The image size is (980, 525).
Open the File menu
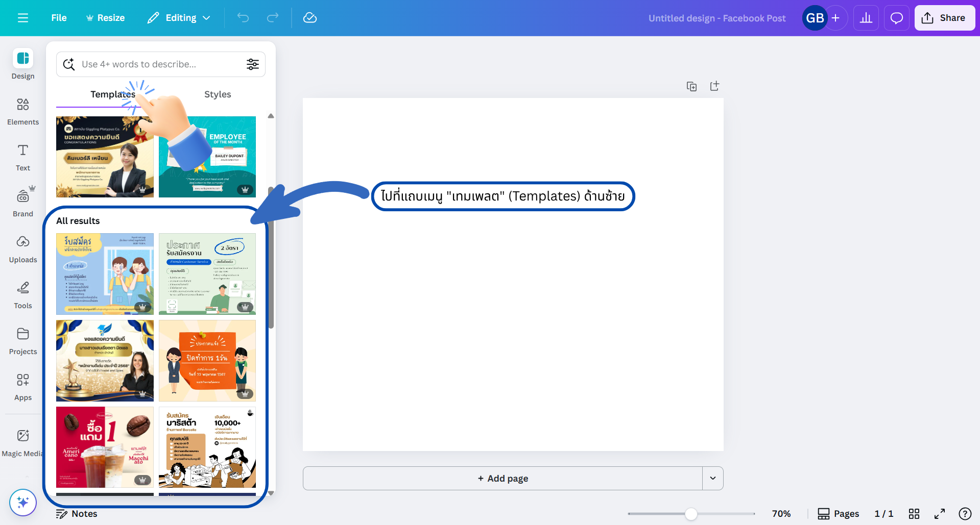click(59, 18)
